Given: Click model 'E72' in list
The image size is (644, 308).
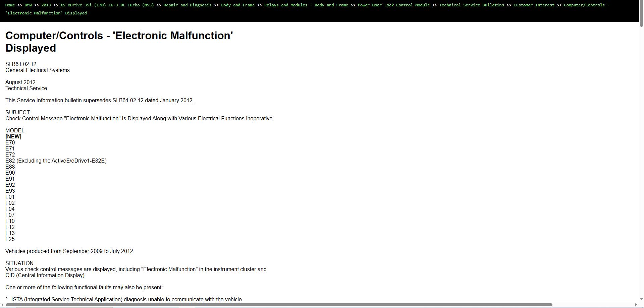Looking at the screenshot, I should pos(10,155).
